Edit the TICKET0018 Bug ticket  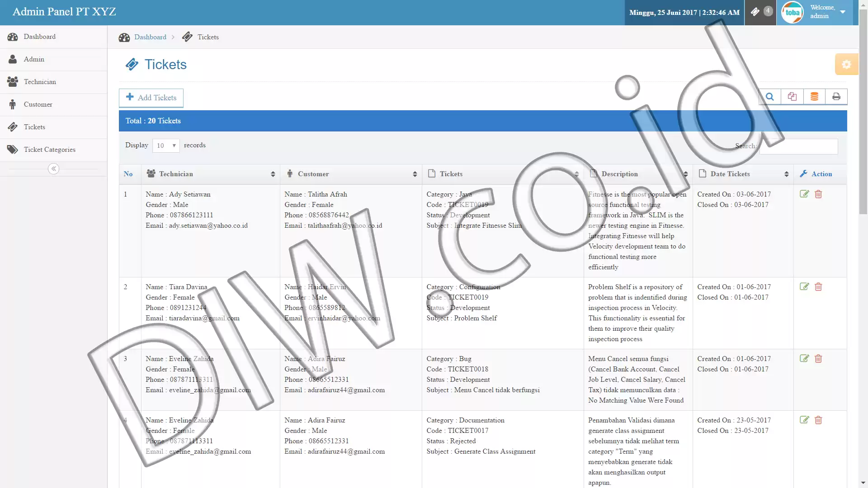[x=804, y=358]
